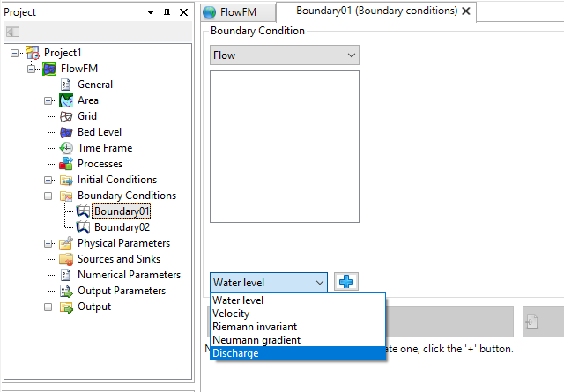Select the Processes tree item
564x392 pixels.
point(100,164)
